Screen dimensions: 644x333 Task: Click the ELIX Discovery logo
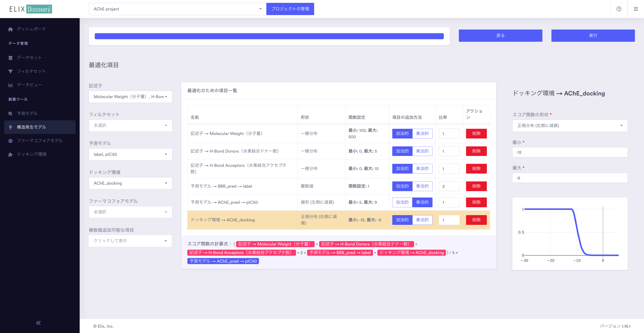pyautogui.click(x=31, y=9)
